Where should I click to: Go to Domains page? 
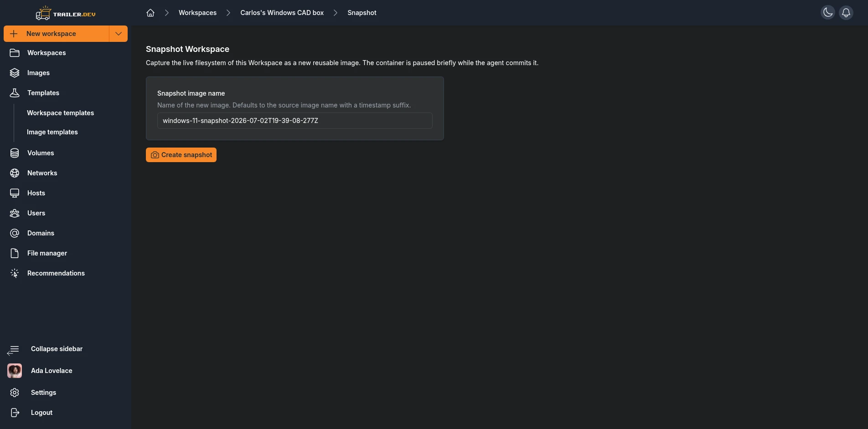coord(41,233)
